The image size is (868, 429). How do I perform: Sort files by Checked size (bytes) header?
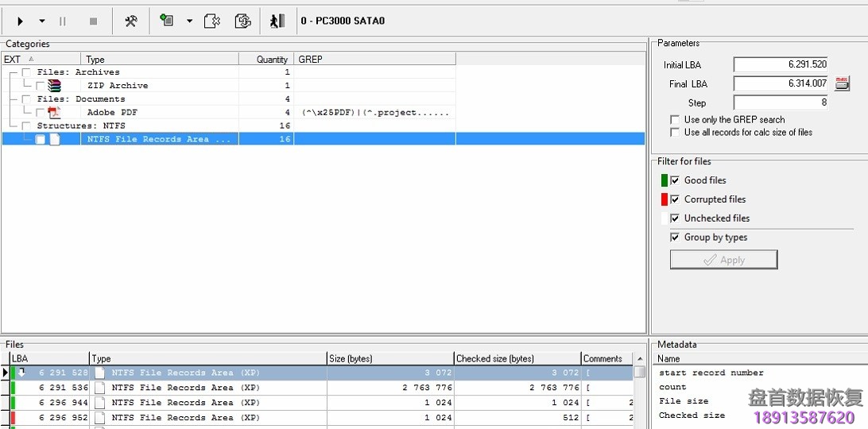tap(517, 359)
